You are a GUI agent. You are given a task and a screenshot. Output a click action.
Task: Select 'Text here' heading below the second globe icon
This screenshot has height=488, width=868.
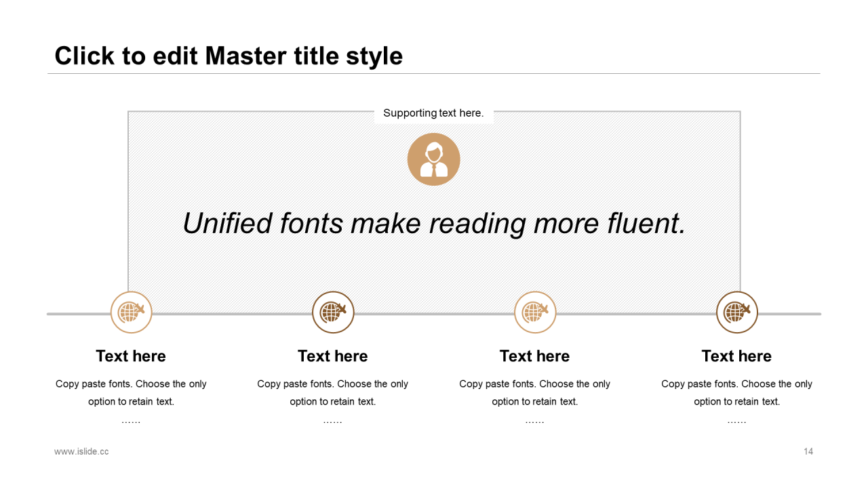click(333, 356)
